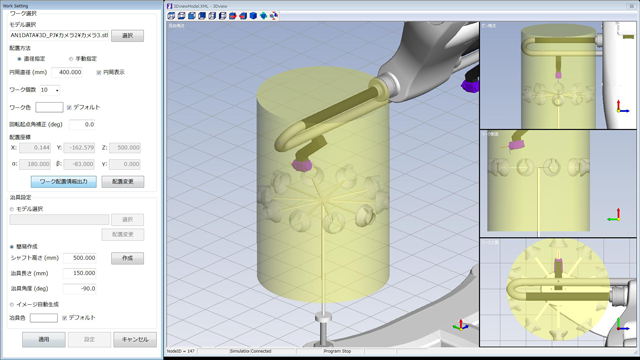This screenshot has height=360, width=640.
Task: Click the cube icon with red left arrow
Action: pyautogui.click(x=243, y=16)
